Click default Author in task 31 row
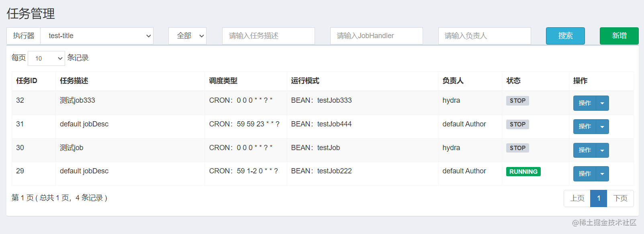The image size is (644, 234). point(464,124)
